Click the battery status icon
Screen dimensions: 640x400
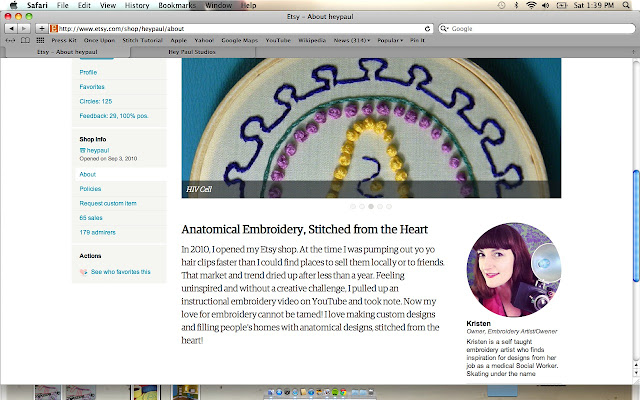click(562, 5)
